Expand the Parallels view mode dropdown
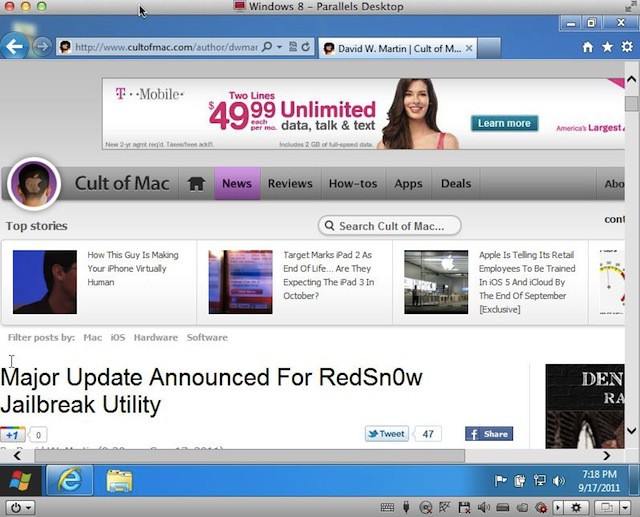 (609, 508)
